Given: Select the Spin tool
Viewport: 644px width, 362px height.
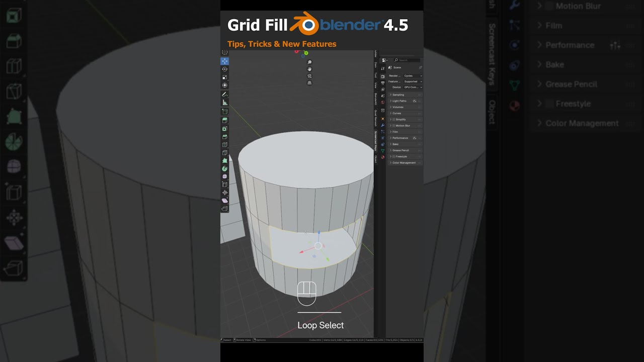Looking at the screenshot, I should pyautogui.click(x=225, y=168).
